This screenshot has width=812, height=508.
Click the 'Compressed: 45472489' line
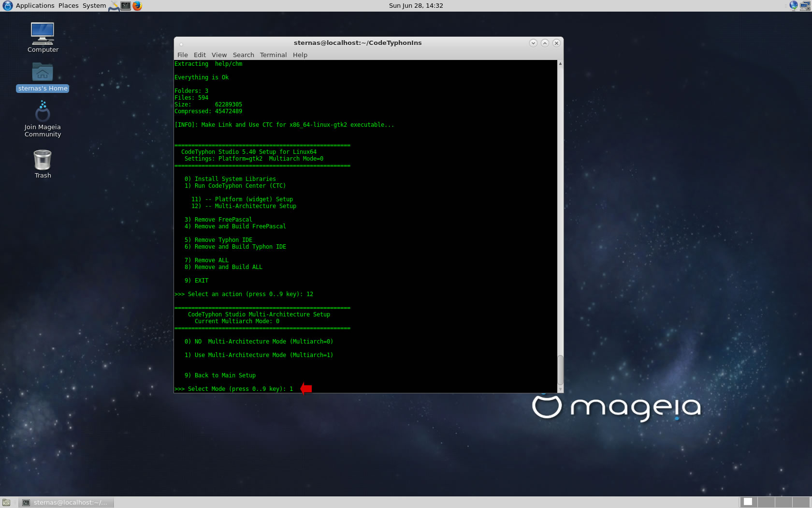[208, 111]
